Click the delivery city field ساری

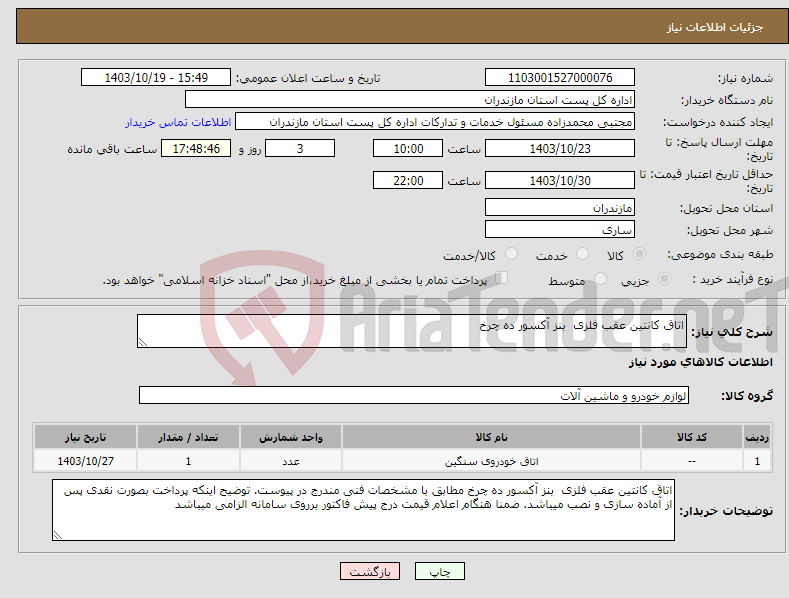pyautogui.click(x=560, y=230)
